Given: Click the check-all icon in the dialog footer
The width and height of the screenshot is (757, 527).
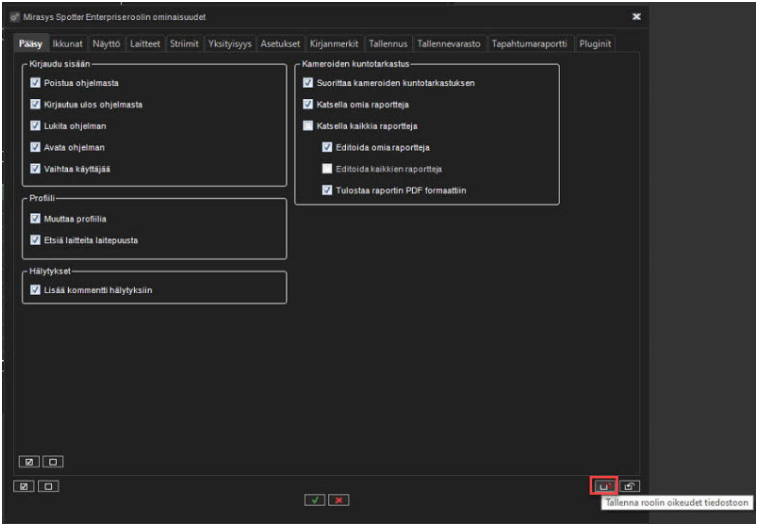Looking at the screenshot, I should [x=23, y=486].
